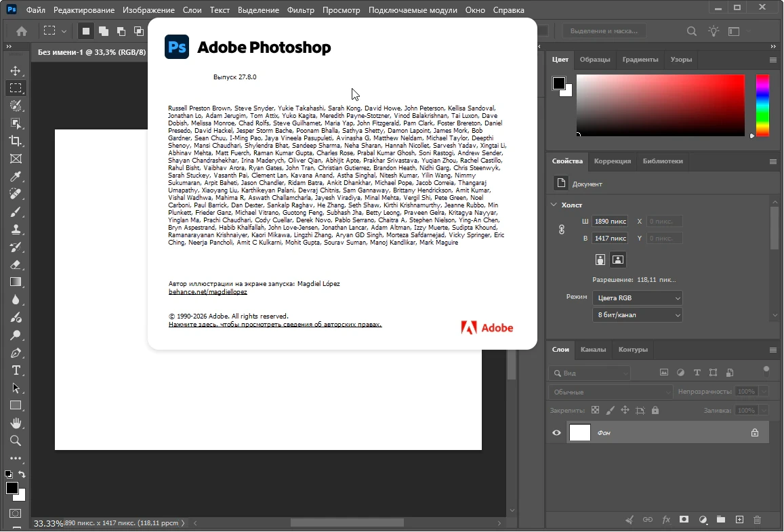The image size is (784, 532).
Task: Click the hue spectrum strip
Action: tap(762, 106)
